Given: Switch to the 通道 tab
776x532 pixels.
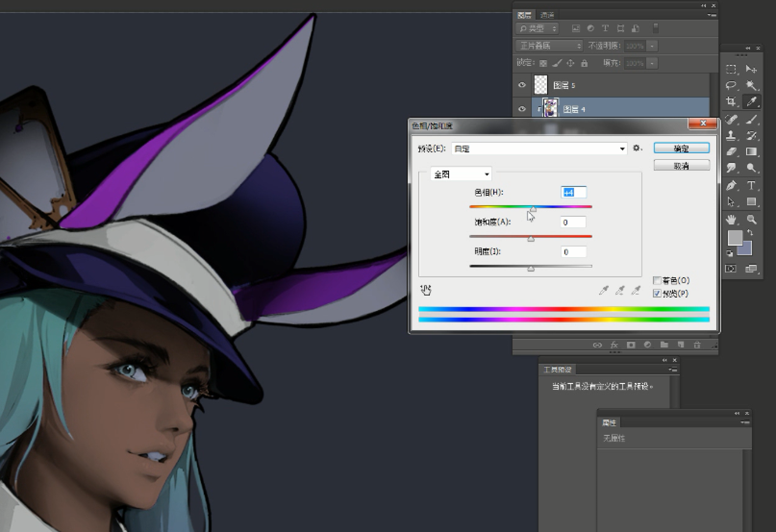Looking at the screenshot, I should (547, 15).
